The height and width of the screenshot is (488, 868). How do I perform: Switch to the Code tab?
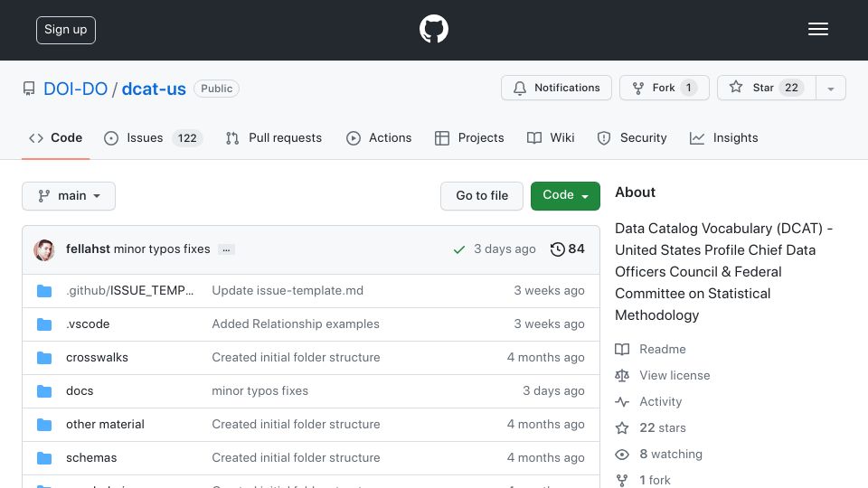pos(55,137)
